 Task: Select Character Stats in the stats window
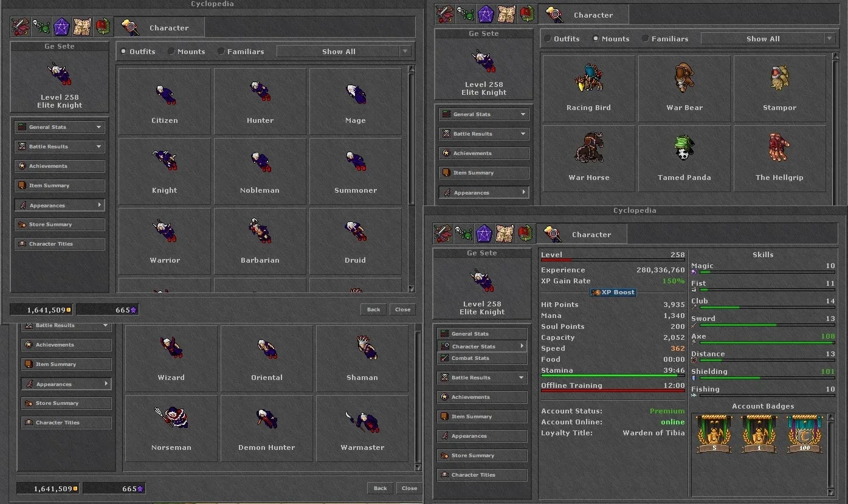(482, 347)
